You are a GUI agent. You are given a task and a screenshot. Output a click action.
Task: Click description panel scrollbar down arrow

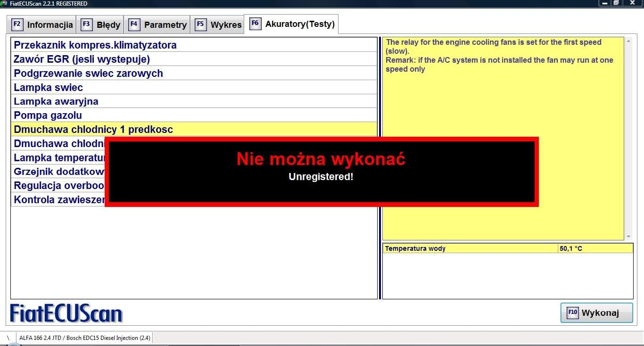click(x=628, y=237)
